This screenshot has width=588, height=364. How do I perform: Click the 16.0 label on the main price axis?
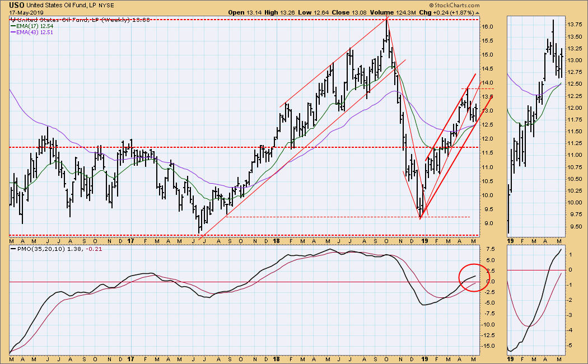(x=488, y=27)
